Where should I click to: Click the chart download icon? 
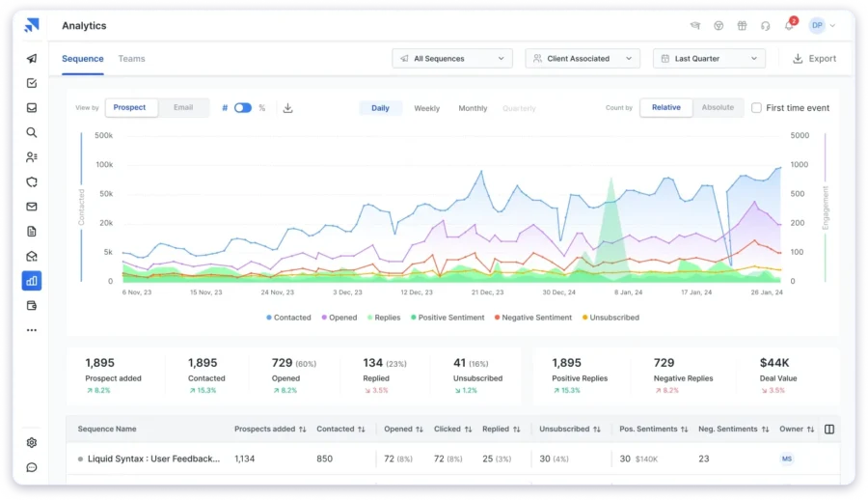287,108
